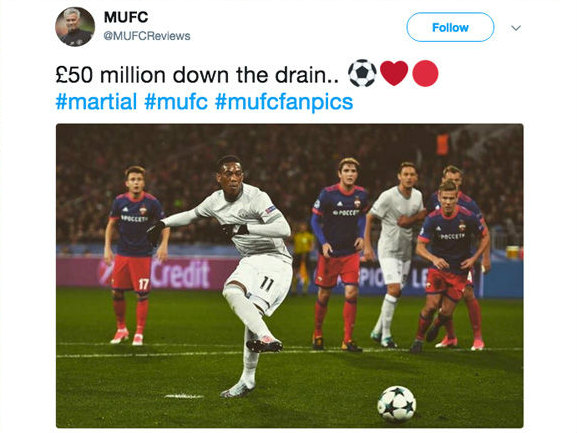This screenshot has width=578, height=433.
Task: Open the @MUFCReviews handle link
Action: [147, 36]
